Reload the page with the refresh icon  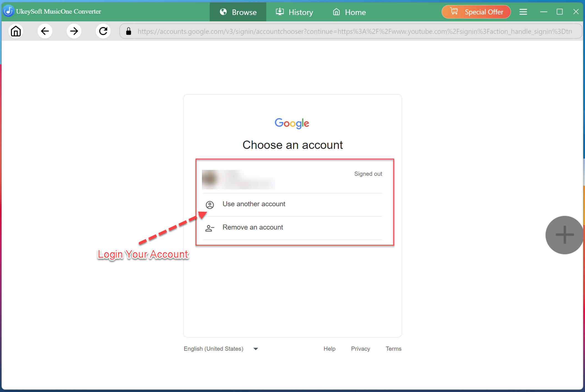pyautogui.click(x=103, y=31)
